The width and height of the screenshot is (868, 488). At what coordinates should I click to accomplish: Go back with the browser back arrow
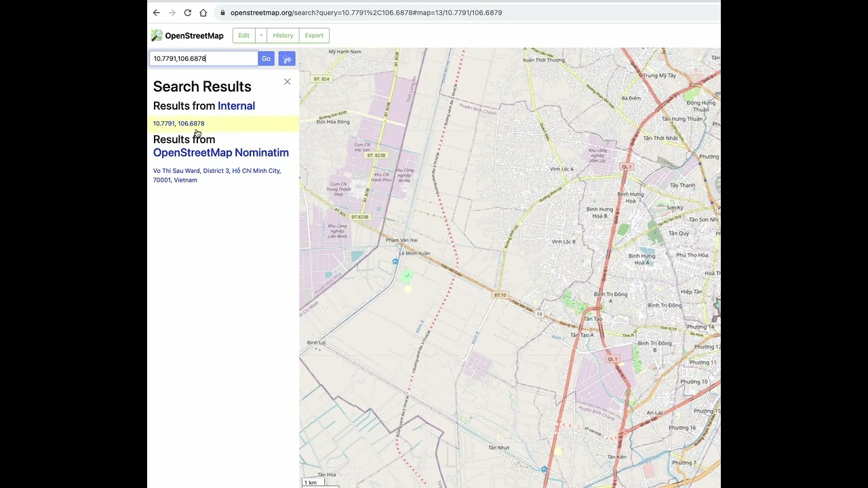pos(156,12)
